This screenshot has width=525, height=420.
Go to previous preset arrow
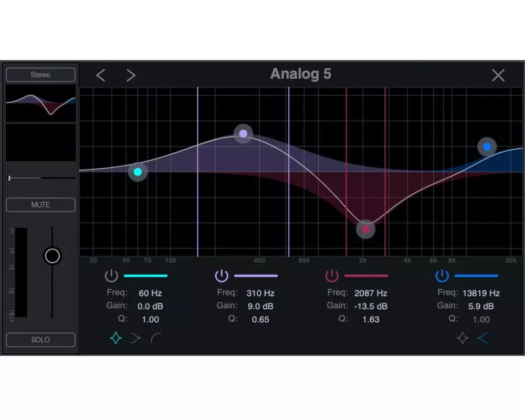(101, 75)
